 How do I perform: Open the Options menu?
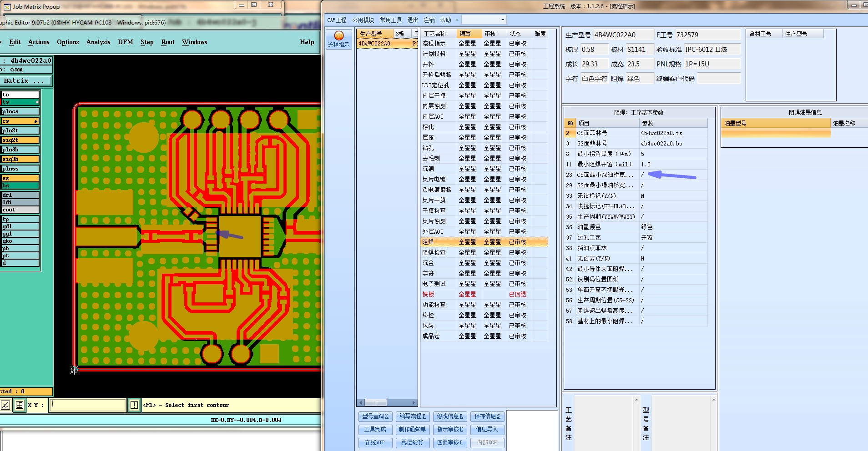pos(68,42)
